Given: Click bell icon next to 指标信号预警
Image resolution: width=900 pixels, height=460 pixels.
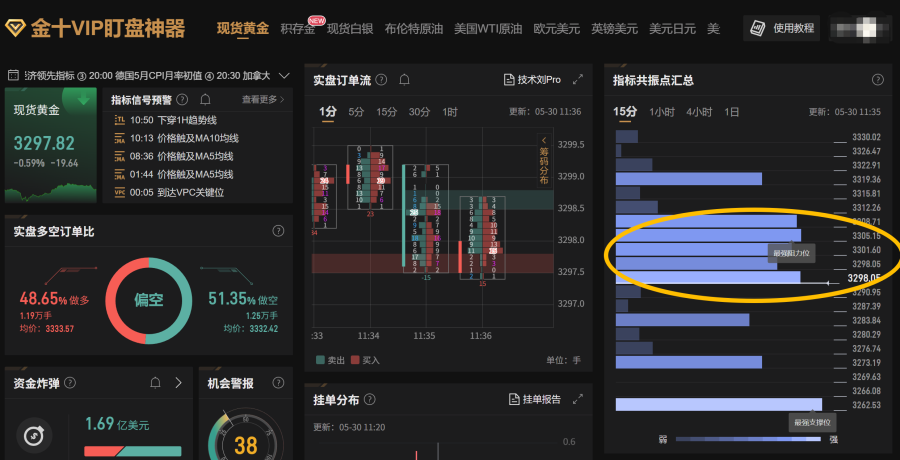Looking at the screenshot, I should pos(205,100).
